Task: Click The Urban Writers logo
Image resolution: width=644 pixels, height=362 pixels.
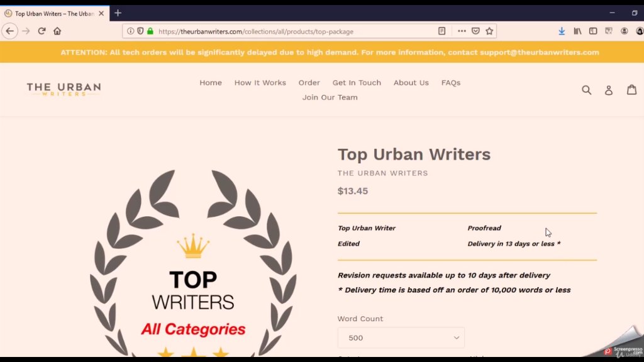Action: [x=64, y=89]
